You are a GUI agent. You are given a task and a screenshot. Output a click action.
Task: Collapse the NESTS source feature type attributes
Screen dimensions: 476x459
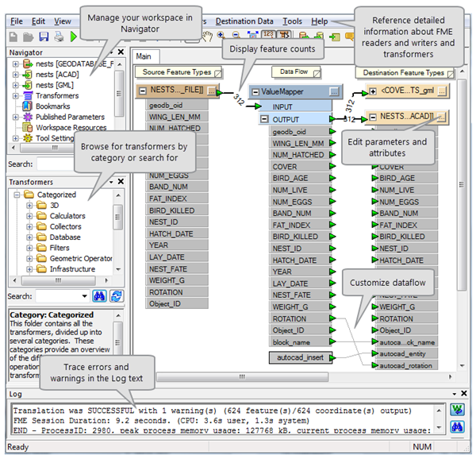(x=142, y=91)
